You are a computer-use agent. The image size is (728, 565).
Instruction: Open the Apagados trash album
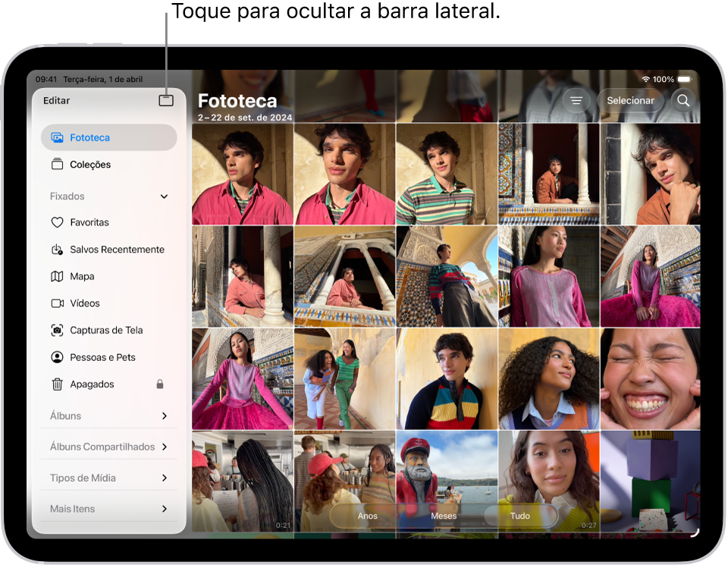tap(92, 385)
